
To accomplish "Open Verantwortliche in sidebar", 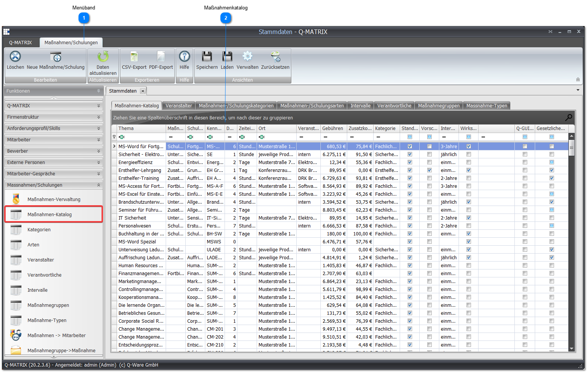I will coord(54,275).
